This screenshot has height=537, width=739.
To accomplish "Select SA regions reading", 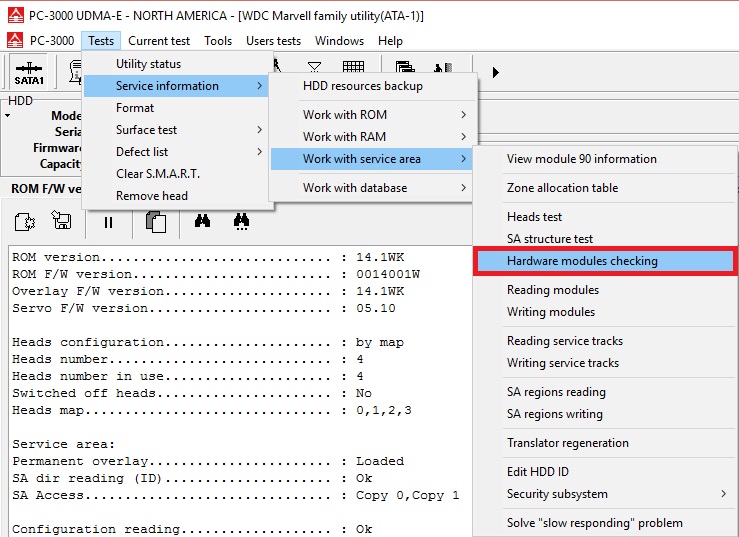I will (x=605, y=392).
